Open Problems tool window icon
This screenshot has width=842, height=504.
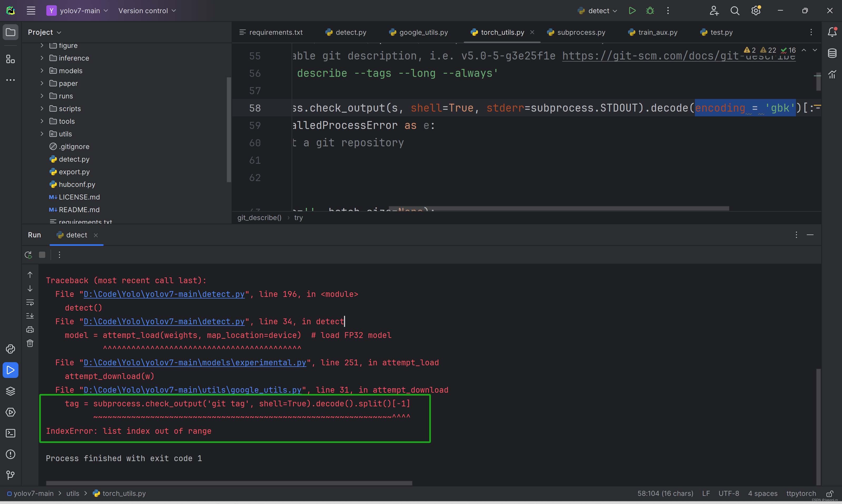[x=11, y=454]
